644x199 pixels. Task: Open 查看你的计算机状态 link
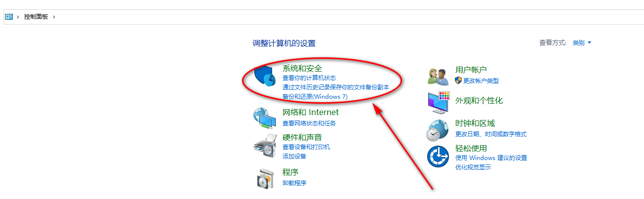[309, 78]
